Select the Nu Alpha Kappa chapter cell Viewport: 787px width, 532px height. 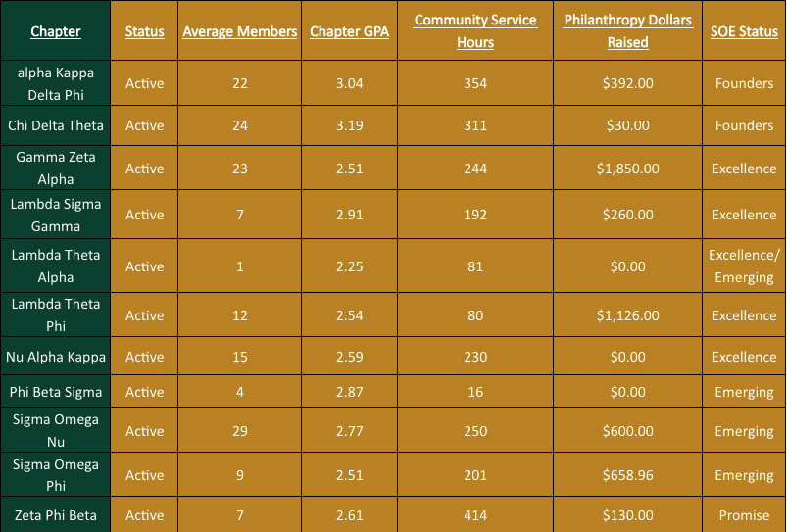56,357
